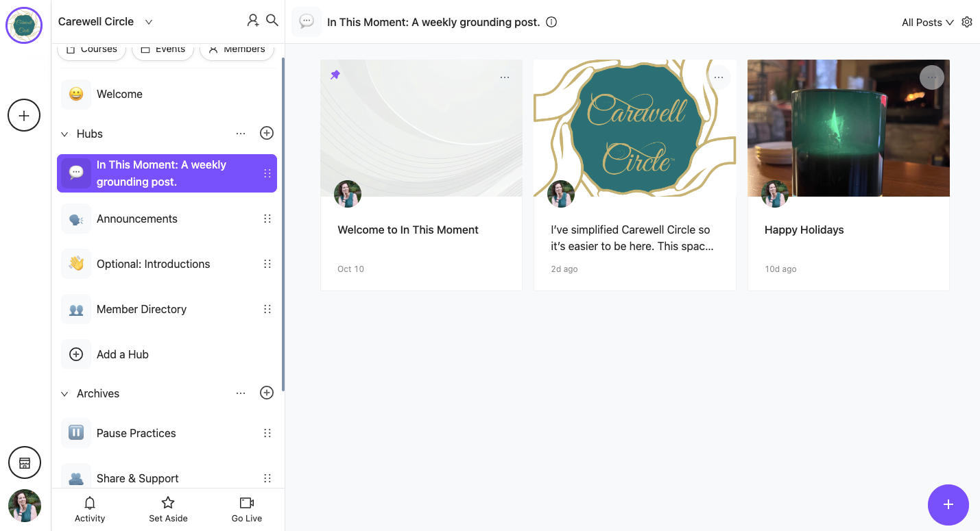980x531 pixels.
Task: Open the Welcome to In This Moment post
Action: (408, 230)
